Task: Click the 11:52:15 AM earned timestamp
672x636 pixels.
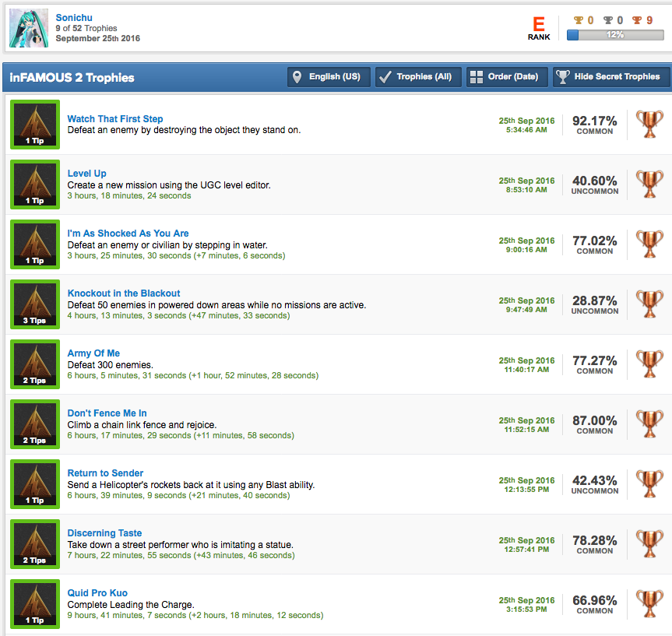Action: pos(526,430)
